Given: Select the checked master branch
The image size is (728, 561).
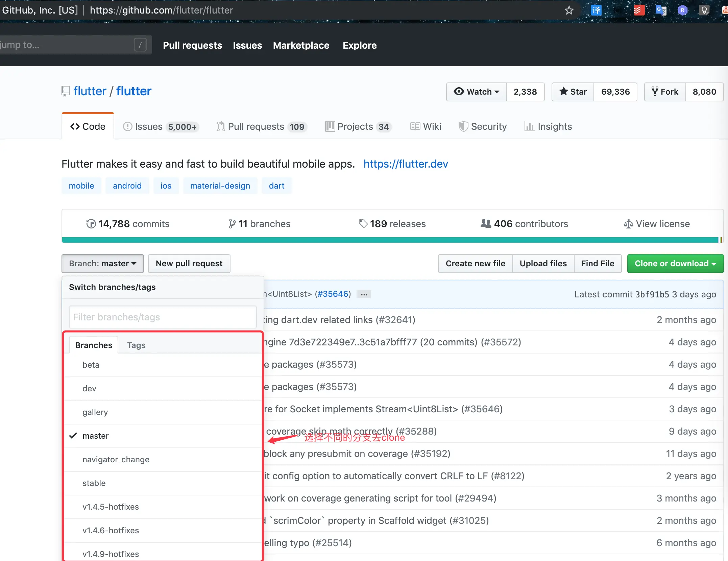Looking at the screenshot, I should [x=96, y=436].
